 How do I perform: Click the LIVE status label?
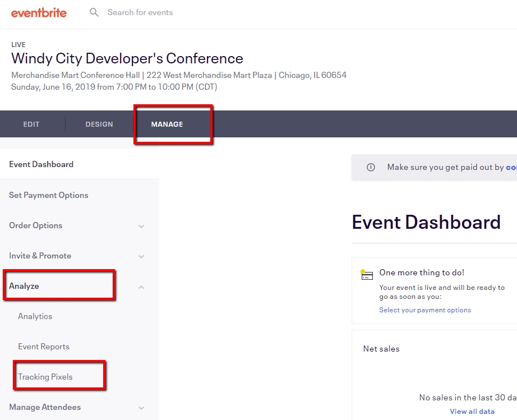pos(19,44)
